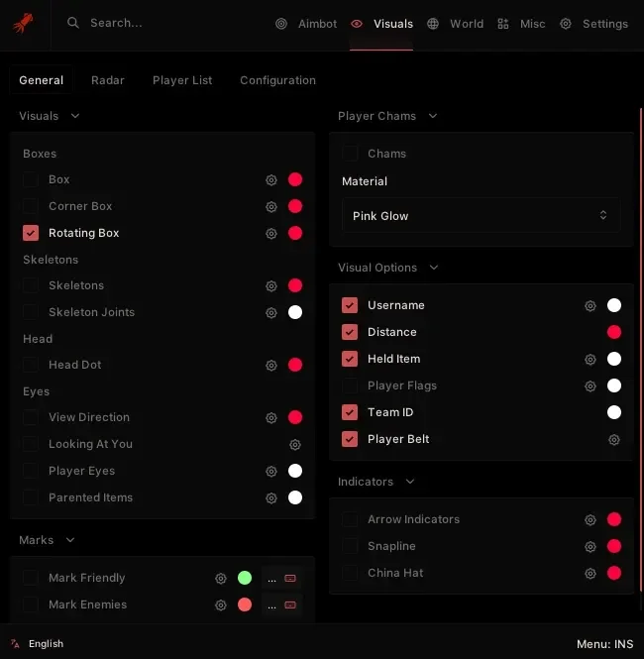Image resolution: width=644 pixels, height=659 pixels.
Task: Click Mark Enemies keybind keyboard icon
Action: tap(290, 605)
